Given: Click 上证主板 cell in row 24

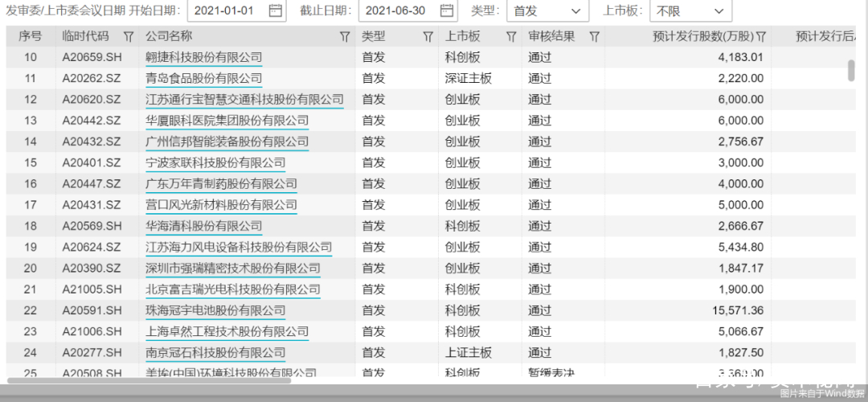Looking at the screenshot, I should tap(468, 352).
